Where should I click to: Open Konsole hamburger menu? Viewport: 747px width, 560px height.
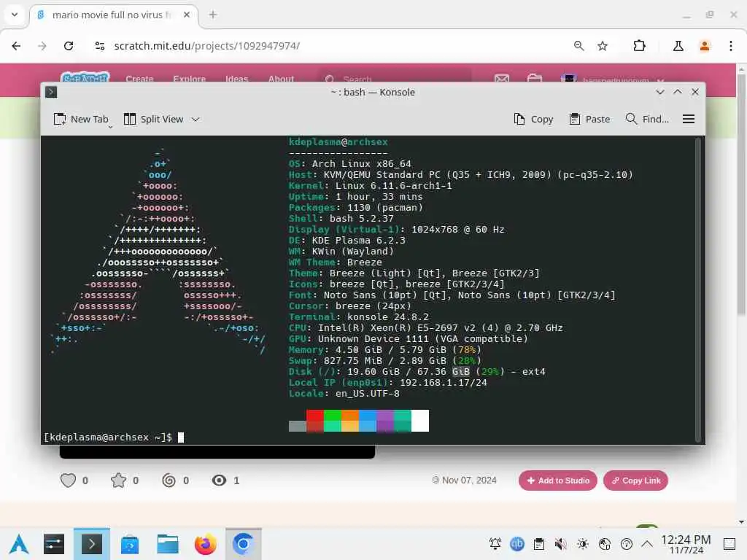tap(689, 119)
